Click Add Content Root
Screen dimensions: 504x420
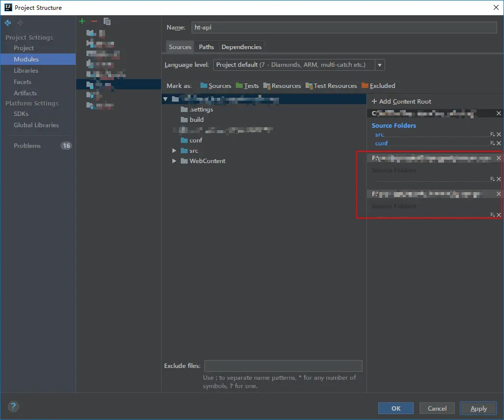click(401, 102)
